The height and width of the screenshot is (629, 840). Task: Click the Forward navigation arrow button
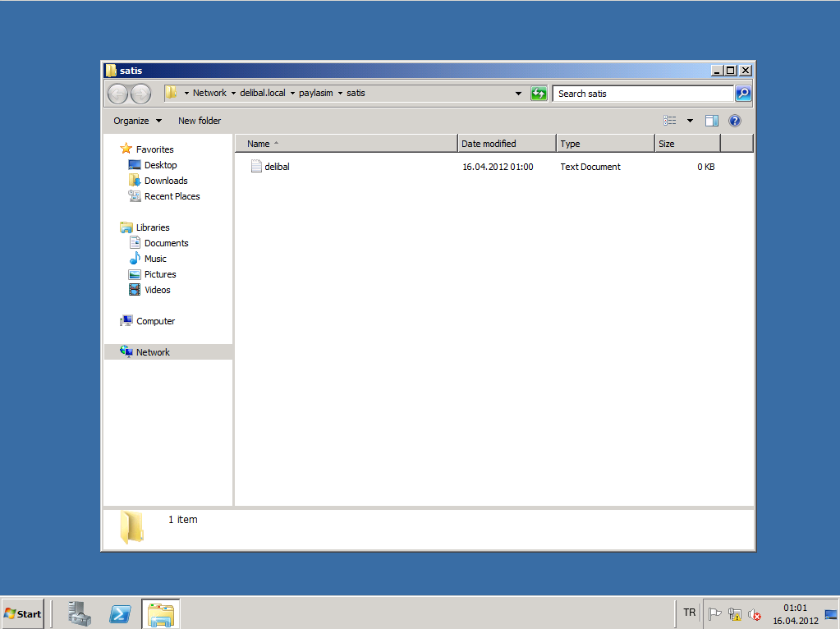click(x=140, y=94)
